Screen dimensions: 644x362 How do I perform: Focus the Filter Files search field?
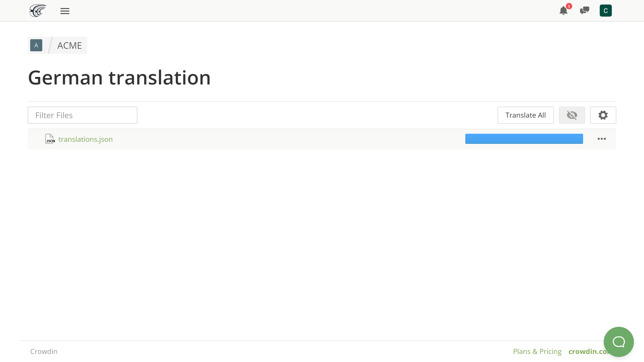(82, 115)
